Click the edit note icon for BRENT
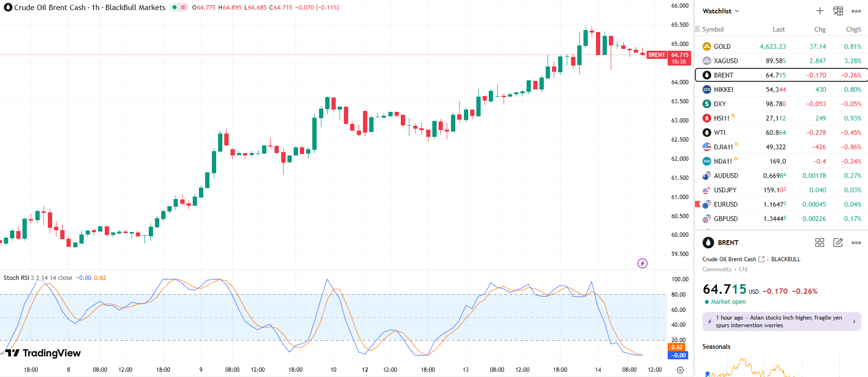The image size is (868, 377). [x=838, y=243]
